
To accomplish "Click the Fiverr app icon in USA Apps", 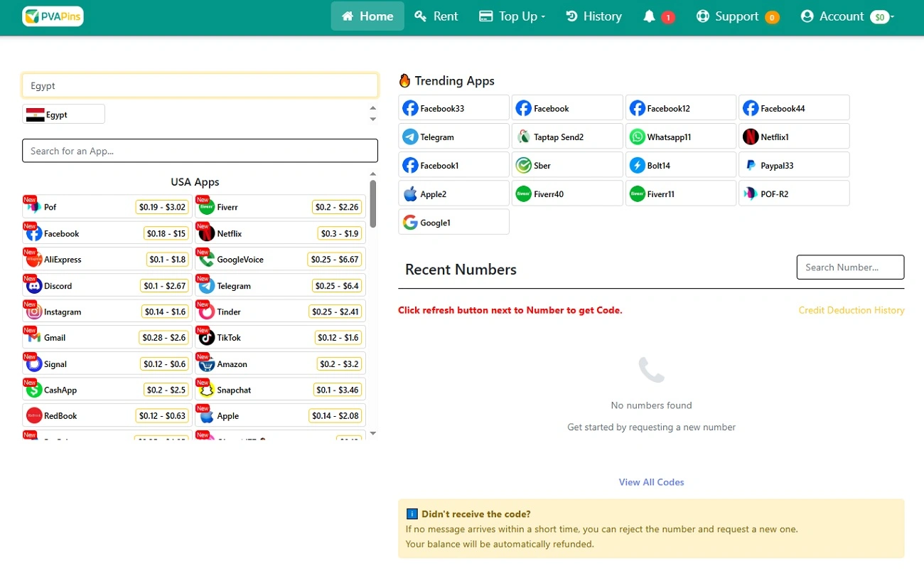I will click(x=206, y=207).
